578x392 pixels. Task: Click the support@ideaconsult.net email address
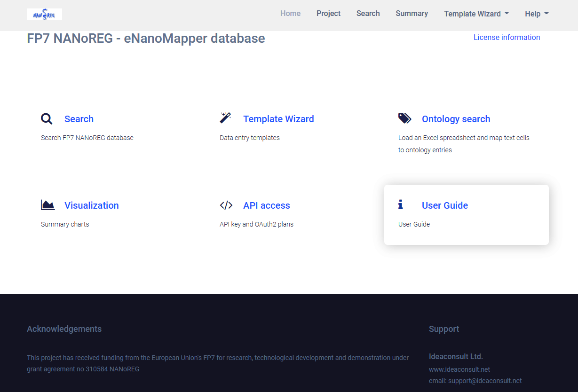point(484,381)
